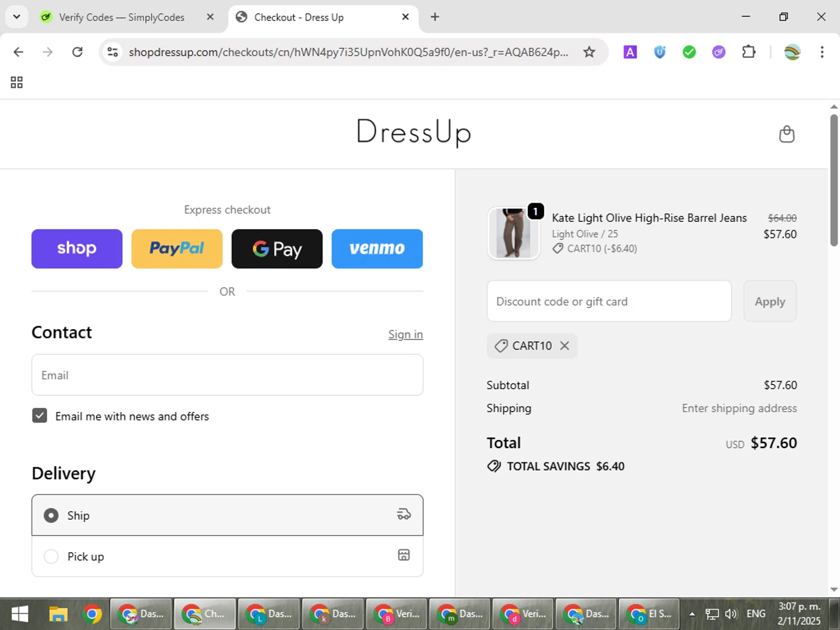This screenshot has height=630, width=840.
Task: Open the volume speaker tray icon
Action: (x=731, y=614)
